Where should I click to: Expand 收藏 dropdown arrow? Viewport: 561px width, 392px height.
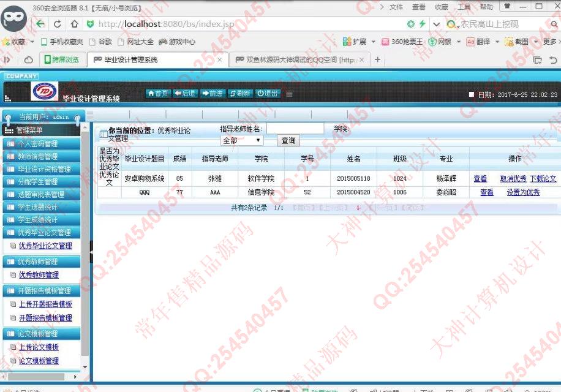(x=32, y=42)
